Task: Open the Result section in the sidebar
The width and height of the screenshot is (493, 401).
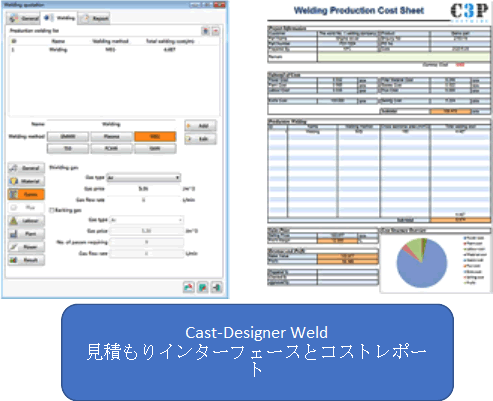Action: [x=26, y=260]
